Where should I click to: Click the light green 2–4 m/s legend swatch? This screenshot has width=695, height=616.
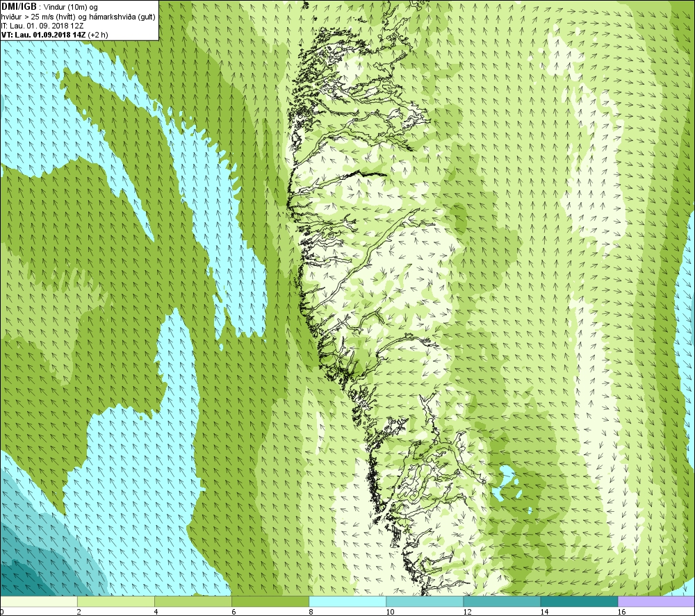click(x=115, y=601)
